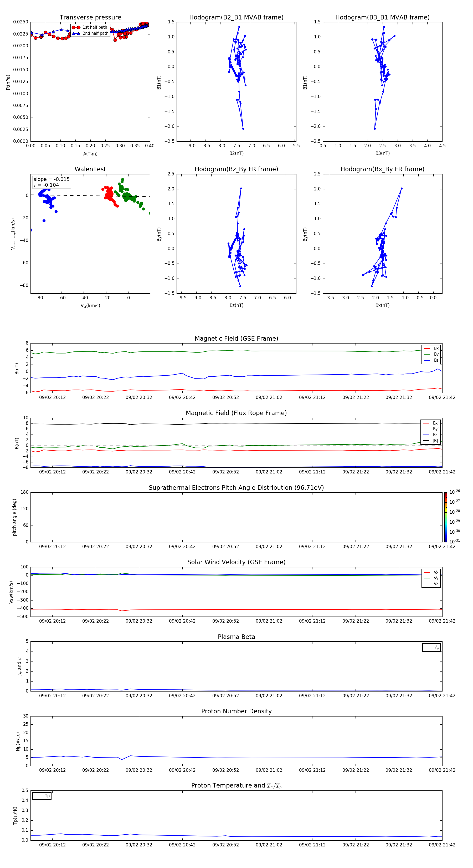
Task: Click the Vx legend entry in velocity panel
Action: pyautogui.click(x=431, y=572)
